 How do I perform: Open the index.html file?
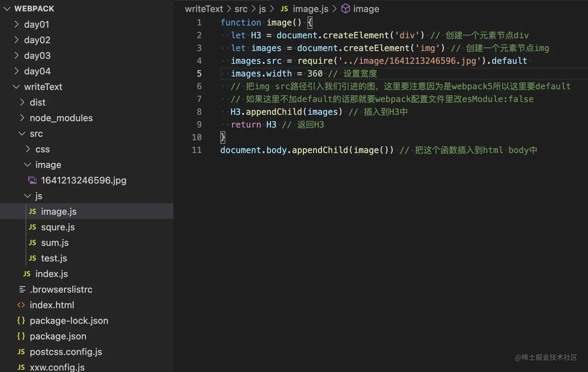(52, 305)
